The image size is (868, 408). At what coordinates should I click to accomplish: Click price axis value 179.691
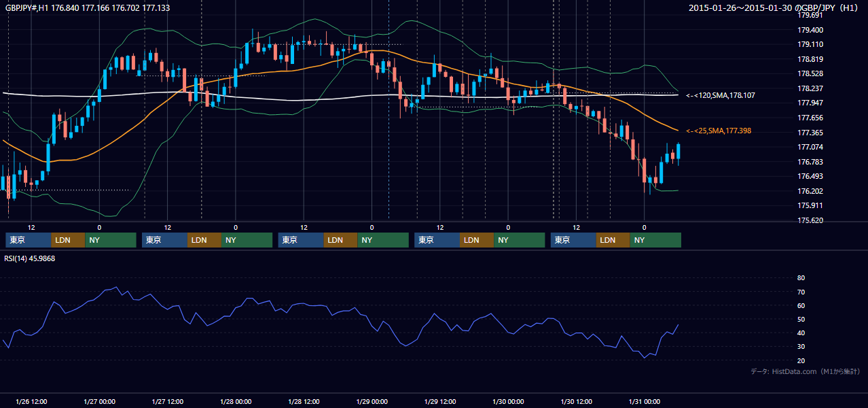810,15
